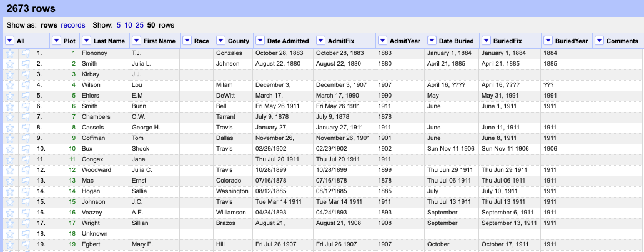Viewport: 644px width, 252px height.
Task: Select AdmitFix cell 07/16/1878
Action: pos(345,181)
